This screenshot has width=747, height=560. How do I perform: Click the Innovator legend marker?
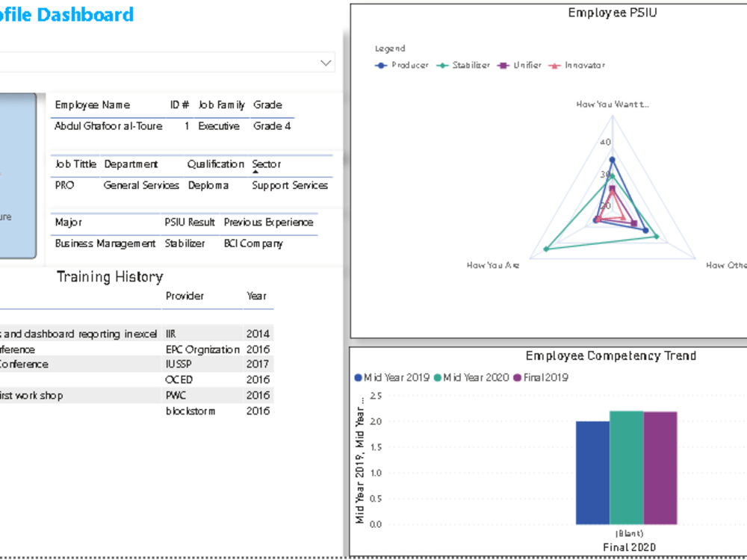554,66
